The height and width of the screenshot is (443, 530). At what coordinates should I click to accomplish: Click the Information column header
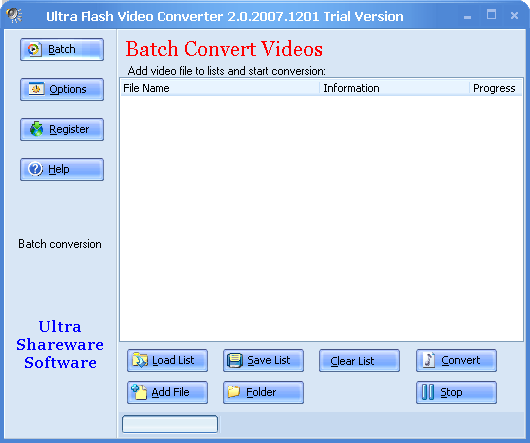(x=394, y=88)
